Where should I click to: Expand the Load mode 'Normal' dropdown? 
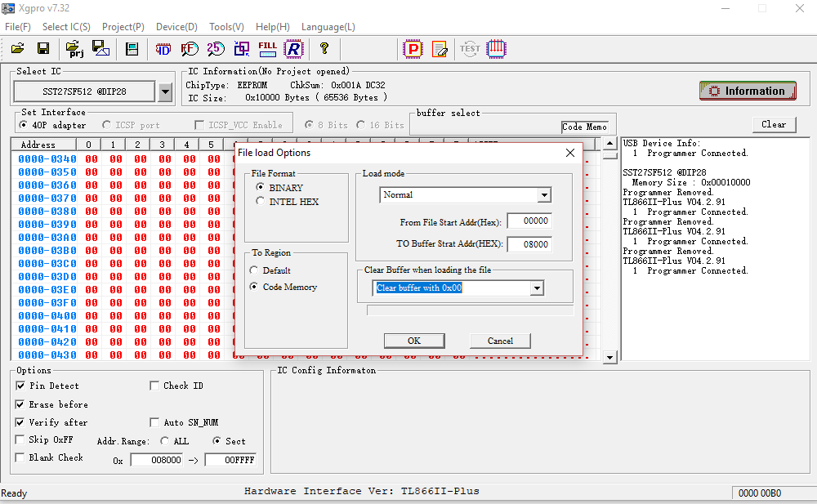click(543, 195)
